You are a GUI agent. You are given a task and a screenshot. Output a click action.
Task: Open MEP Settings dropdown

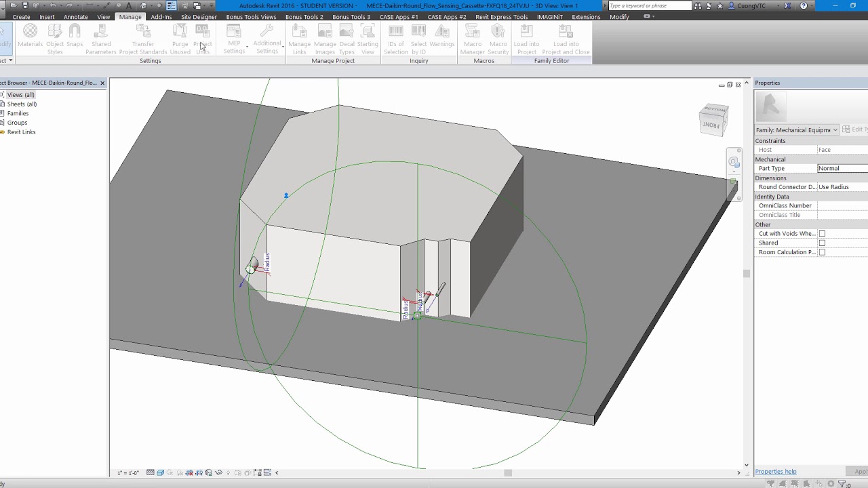(234, 39)
